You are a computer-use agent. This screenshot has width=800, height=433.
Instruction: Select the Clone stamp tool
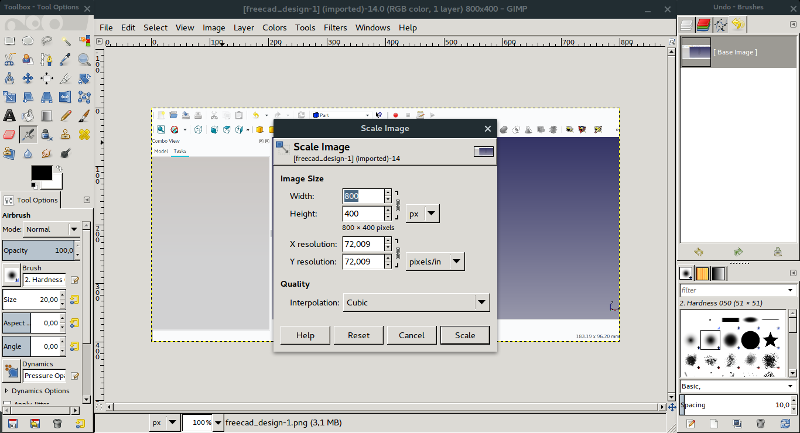pos(65,135)
